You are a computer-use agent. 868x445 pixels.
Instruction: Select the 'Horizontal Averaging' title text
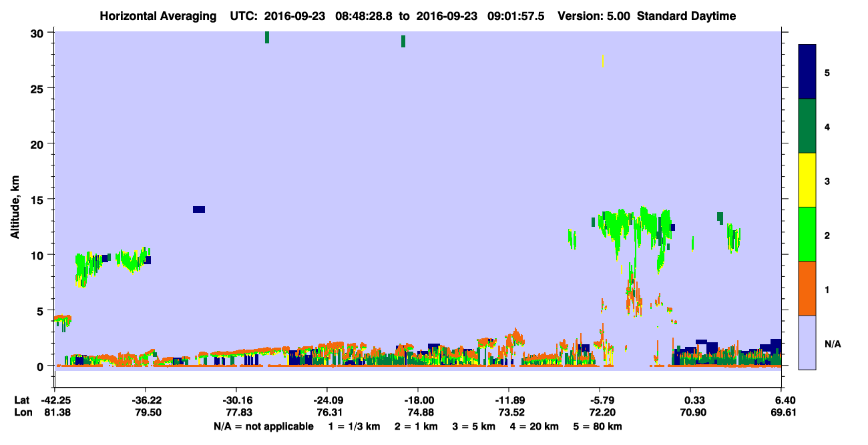158,16
